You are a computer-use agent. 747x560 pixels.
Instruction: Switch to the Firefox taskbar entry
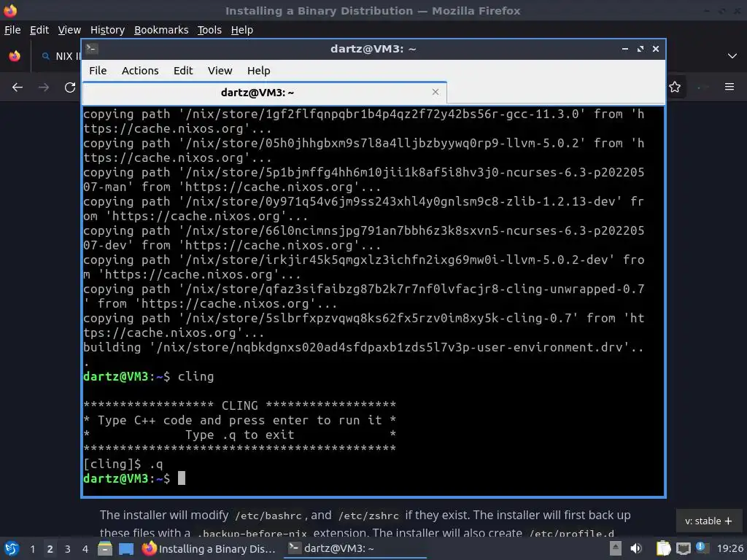coord(209,548)
